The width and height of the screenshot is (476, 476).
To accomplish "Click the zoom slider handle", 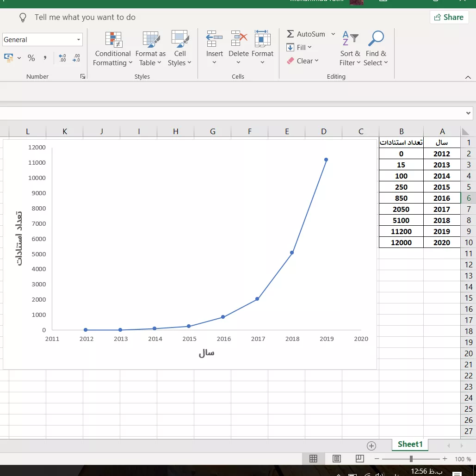I will (x=411, y=459).
